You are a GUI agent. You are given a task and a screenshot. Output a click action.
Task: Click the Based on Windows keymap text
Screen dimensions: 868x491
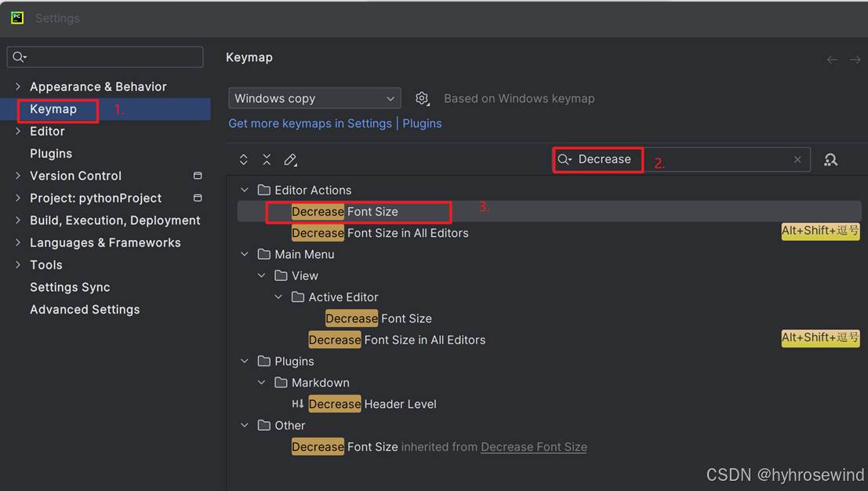519,99
